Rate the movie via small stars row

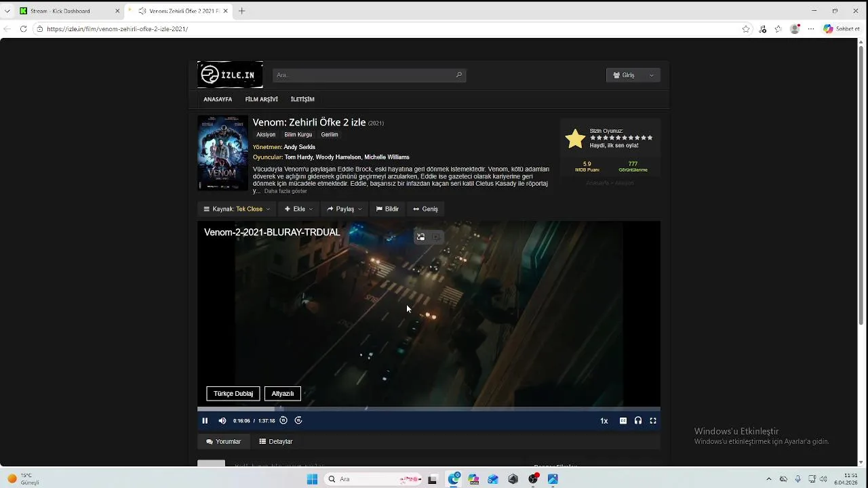pyautogui.click(x=621, y=138)
